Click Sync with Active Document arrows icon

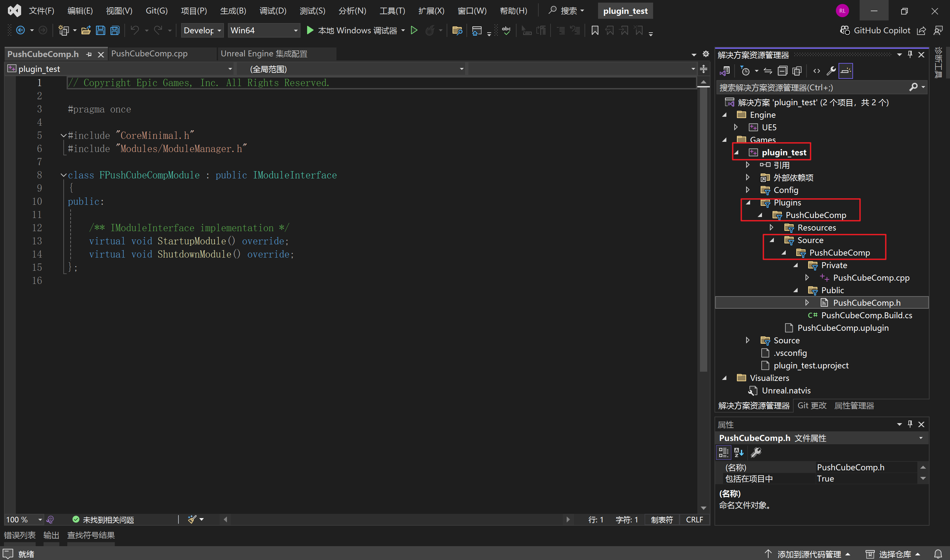tap(768, 71)
